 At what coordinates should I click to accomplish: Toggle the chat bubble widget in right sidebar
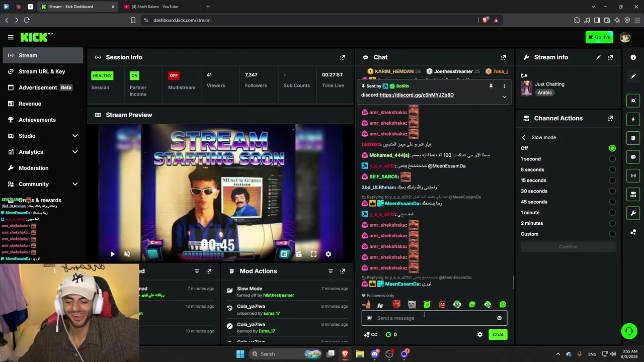tap(633, 157)
